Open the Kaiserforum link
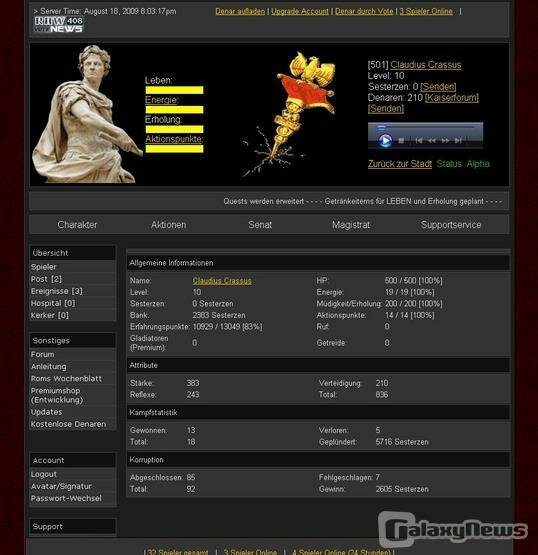This screenshot has width=538, height=555. 452,98
